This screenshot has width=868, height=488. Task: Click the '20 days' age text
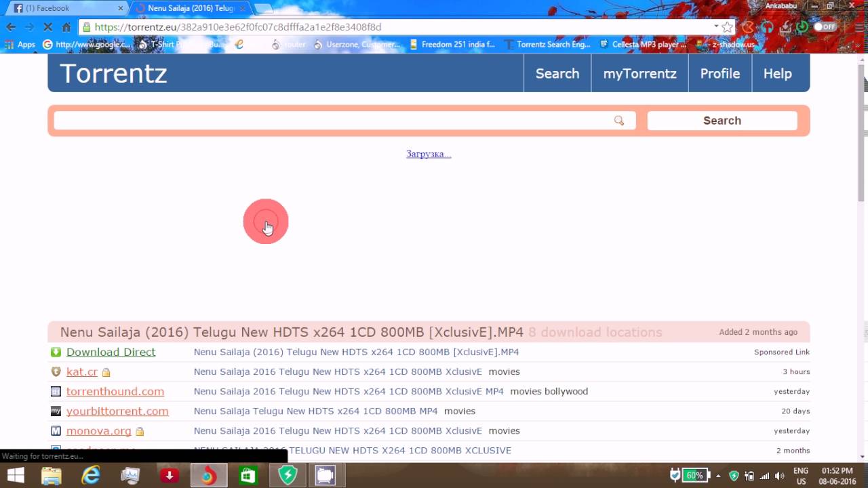795,411
